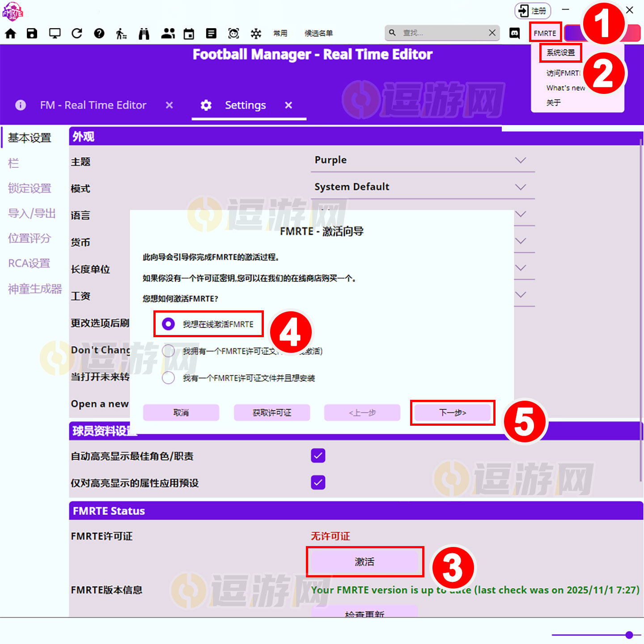Click info icon on Real Time Editor tab

coord(21,105)
